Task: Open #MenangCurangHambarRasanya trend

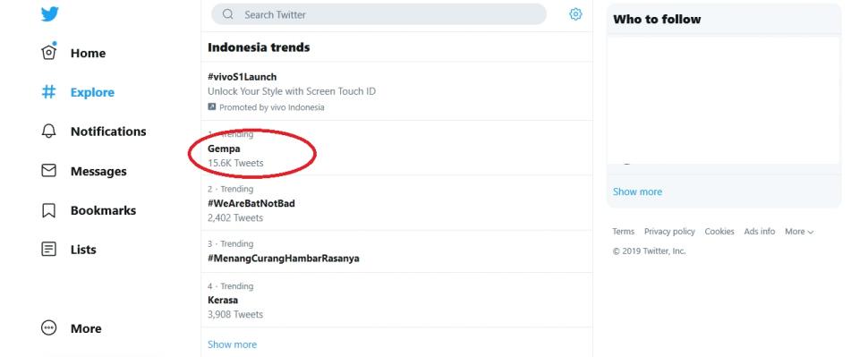Action: point(396,251)
